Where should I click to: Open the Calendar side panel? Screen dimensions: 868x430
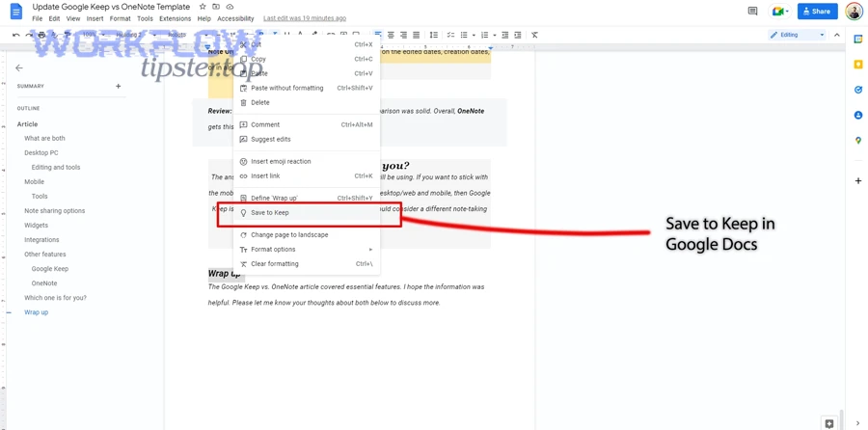coord(858,39)
